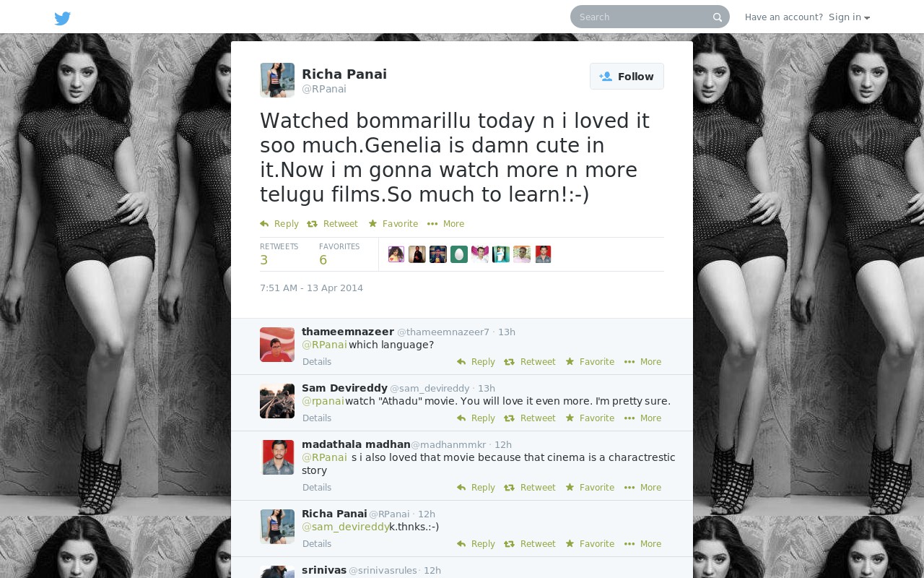Retweet the main bommarillu tweet
The image size is (924, 578).
click(x=332, y=224)
